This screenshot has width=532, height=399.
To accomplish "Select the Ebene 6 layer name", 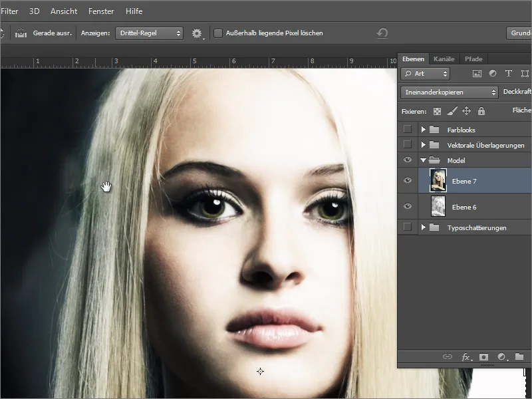I will (464, 207).
